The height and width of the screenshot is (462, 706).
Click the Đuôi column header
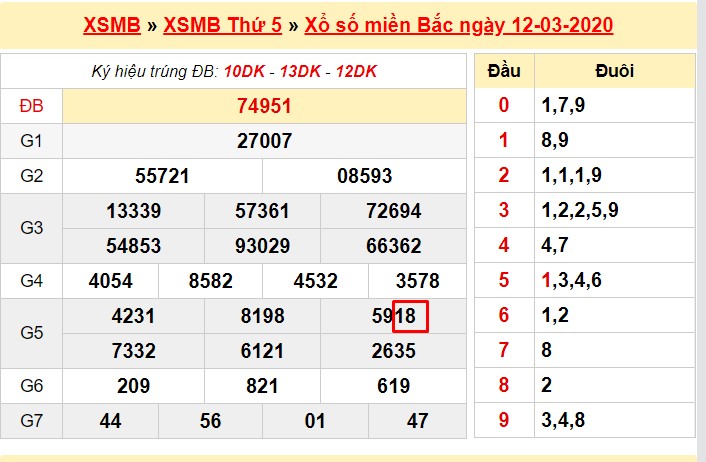(613, 71)
